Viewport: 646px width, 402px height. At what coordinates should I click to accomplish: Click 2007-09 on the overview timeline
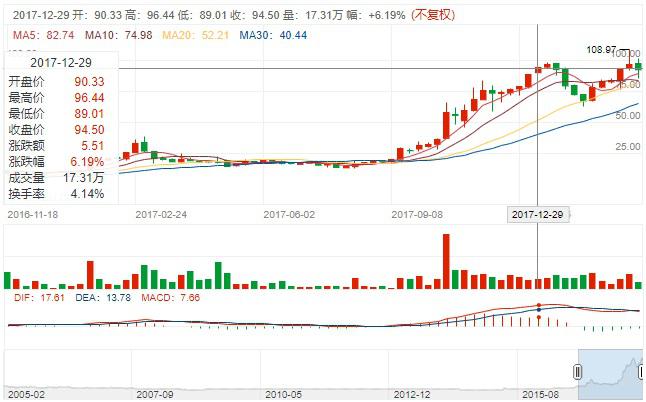coord(155,395)
